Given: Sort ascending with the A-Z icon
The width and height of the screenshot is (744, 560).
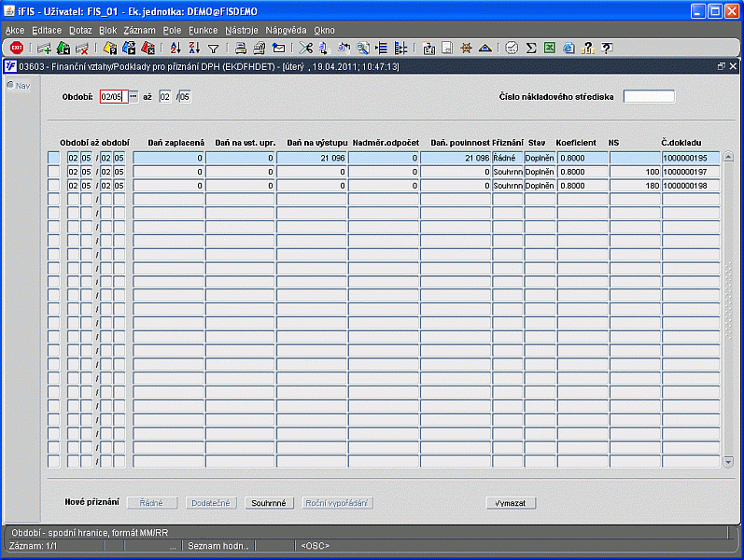Looking at the screenshot, I should [175, 48].
